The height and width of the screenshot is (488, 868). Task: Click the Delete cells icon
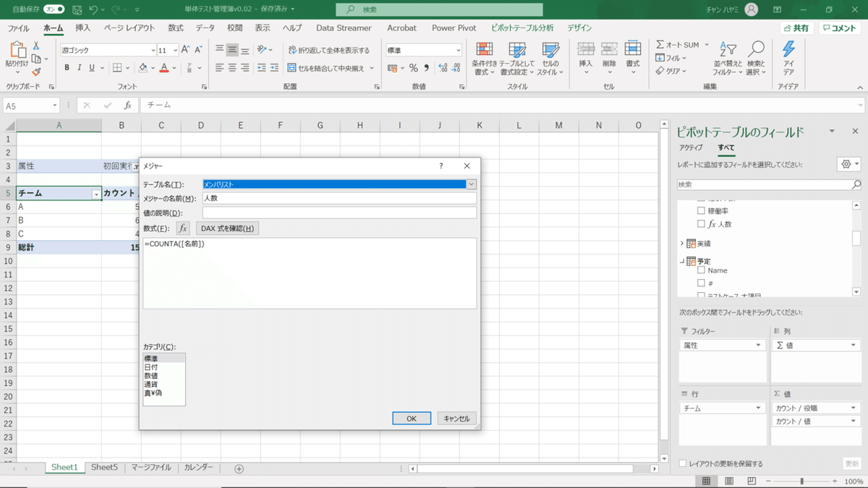point(609,49)
